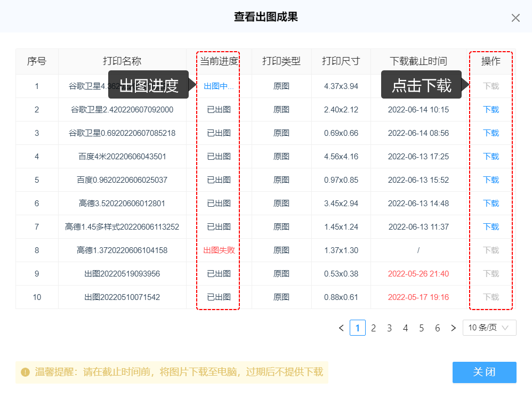Select name 高德1.45多样式20220606113252

click(x=122, y=227)
